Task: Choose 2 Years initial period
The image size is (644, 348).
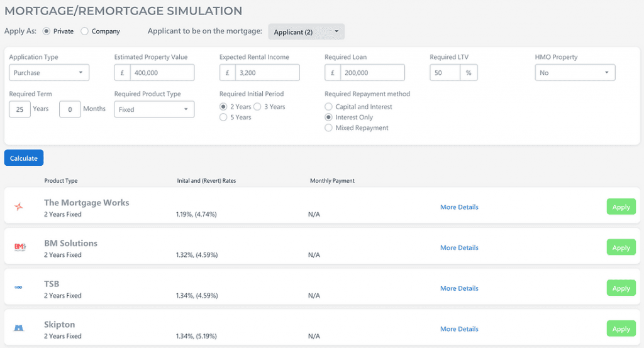Action: click(x=223, y=107)
